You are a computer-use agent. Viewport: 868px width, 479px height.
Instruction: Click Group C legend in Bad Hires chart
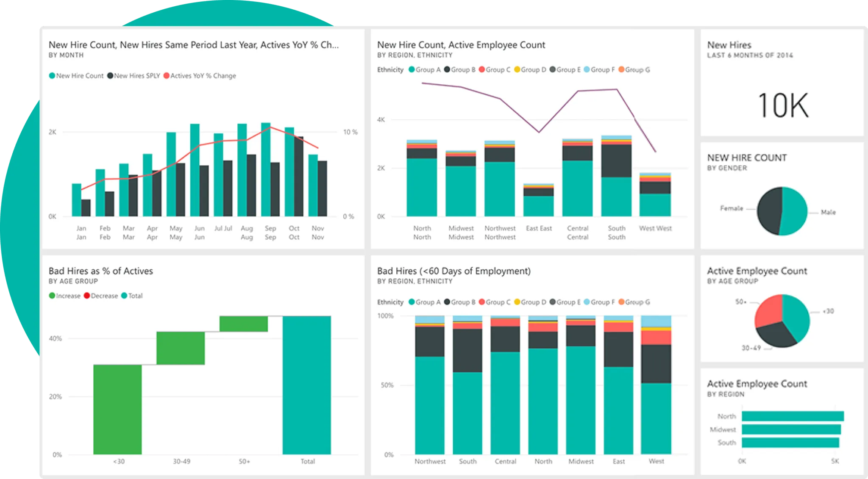[495, 302]
